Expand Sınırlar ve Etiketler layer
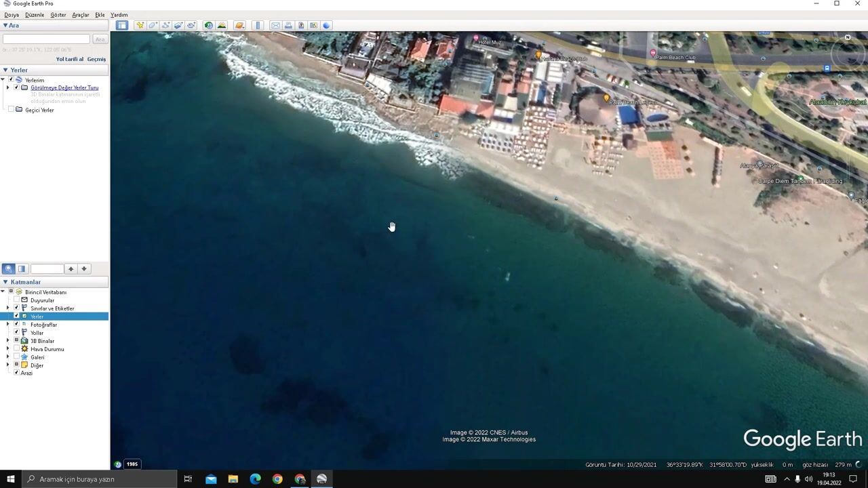Viewport: 868px width, 488px height. (7, 308)
